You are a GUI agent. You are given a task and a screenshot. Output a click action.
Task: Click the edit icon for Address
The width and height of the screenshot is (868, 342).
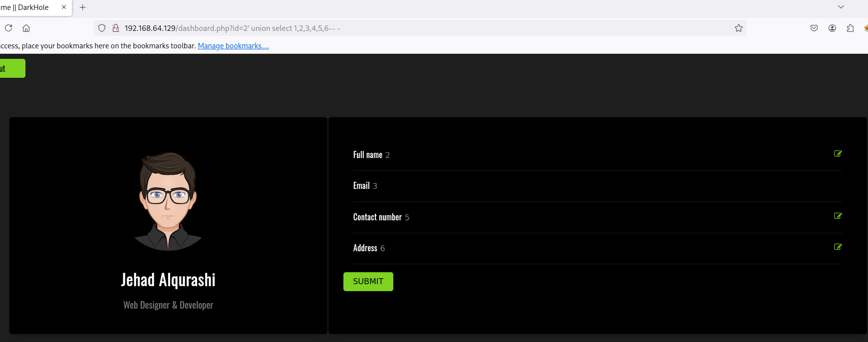pyautogui.click(x=838, y=247)
